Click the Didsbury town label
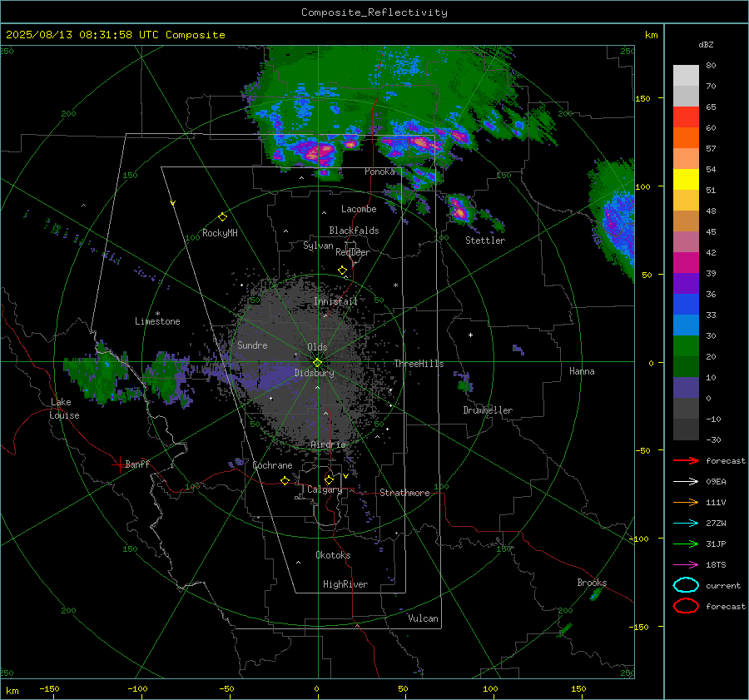Screen dimensions: 749x700 314,373
